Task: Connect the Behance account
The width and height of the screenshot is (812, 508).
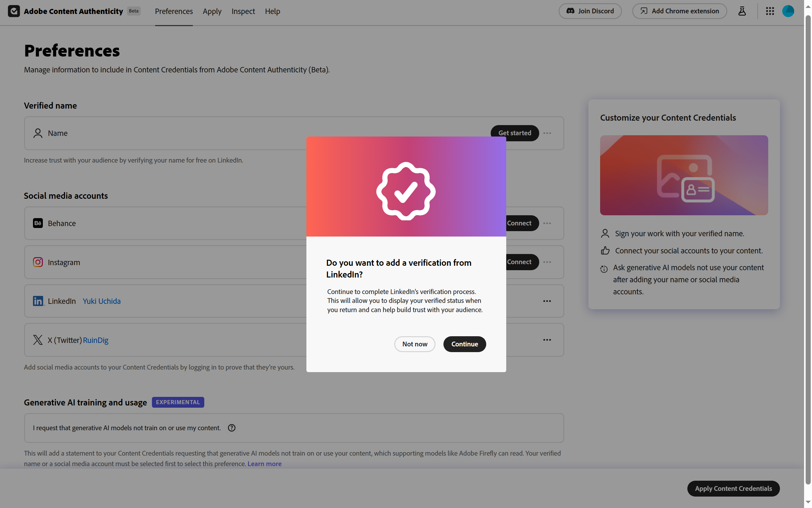Action: click(x=522, y=223)
